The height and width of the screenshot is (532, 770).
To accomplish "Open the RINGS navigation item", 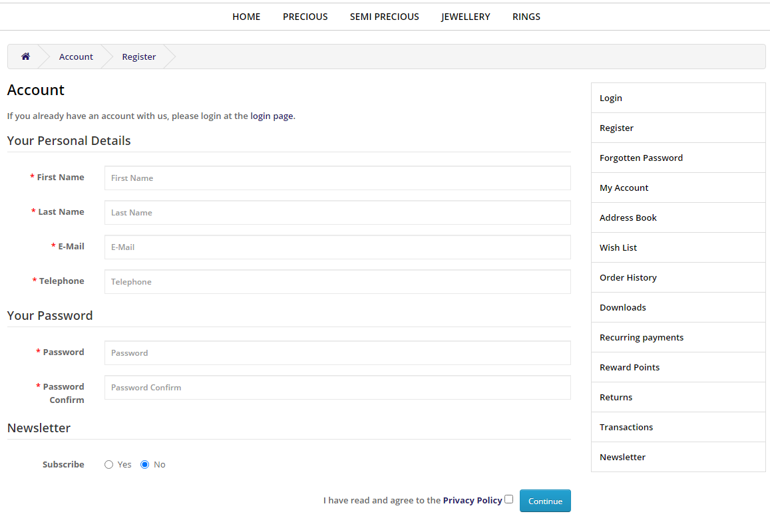I will 526,17.
